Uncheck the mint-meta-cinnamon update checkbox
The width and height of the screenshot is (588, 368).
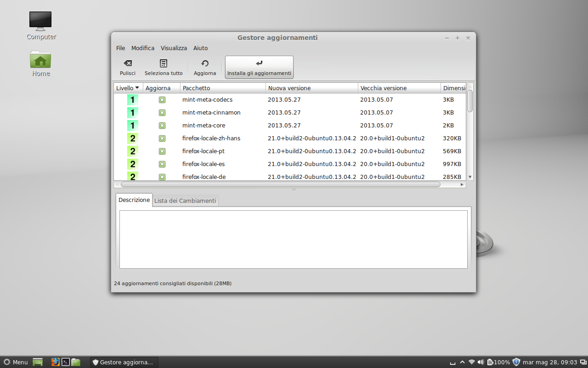(162, 113)
